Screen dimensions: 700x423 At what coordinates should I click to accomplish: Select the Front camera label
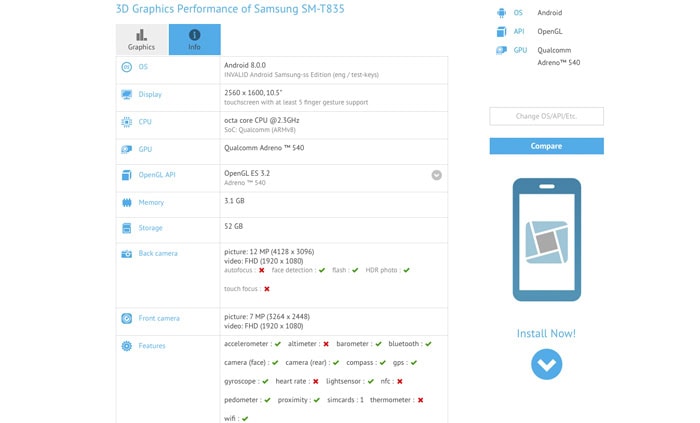[x=159, y=318]
